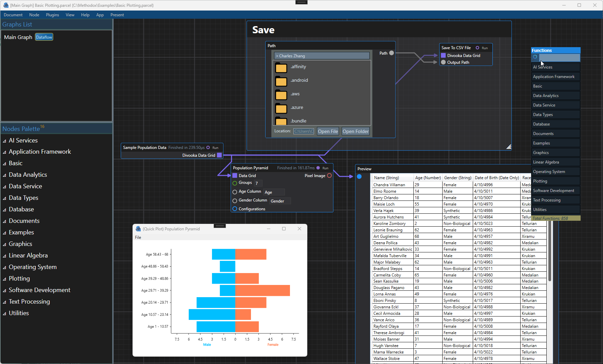Viewport: 603px width, 364px height.
Task: Toggle Run on Population Pyramid node
Action: pos(318,168)
